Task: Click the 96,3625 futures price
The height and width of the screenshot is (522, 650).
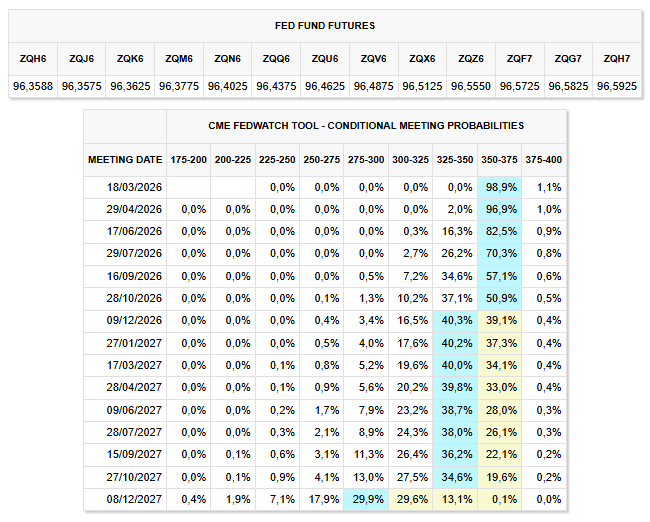Action: pyautogui.click(x=130, y=86)
